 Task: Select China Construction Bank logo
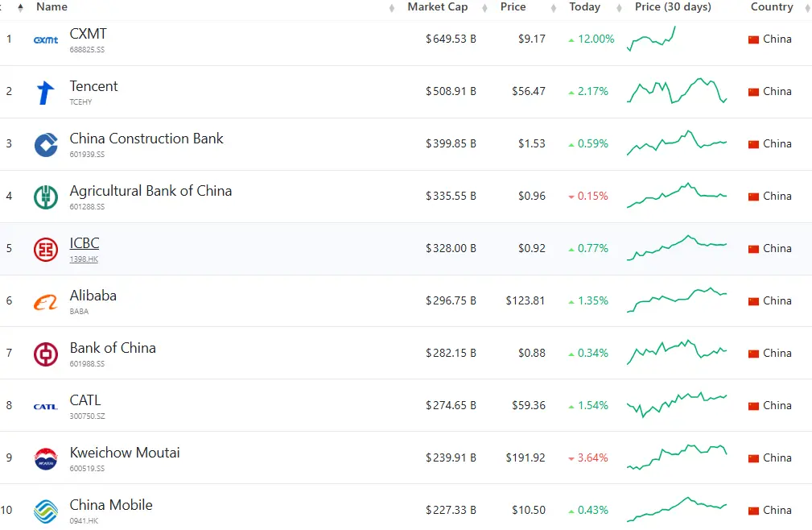[x=46, y=144]
